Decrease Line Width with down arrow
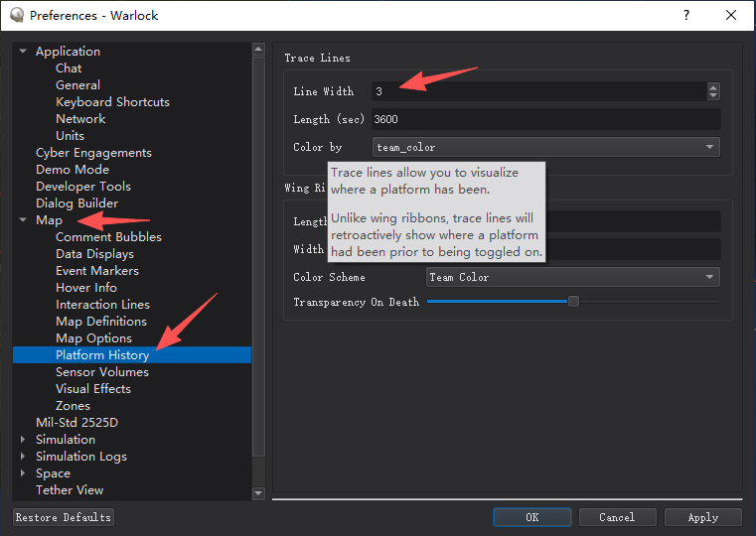 [x=713, y=95]
